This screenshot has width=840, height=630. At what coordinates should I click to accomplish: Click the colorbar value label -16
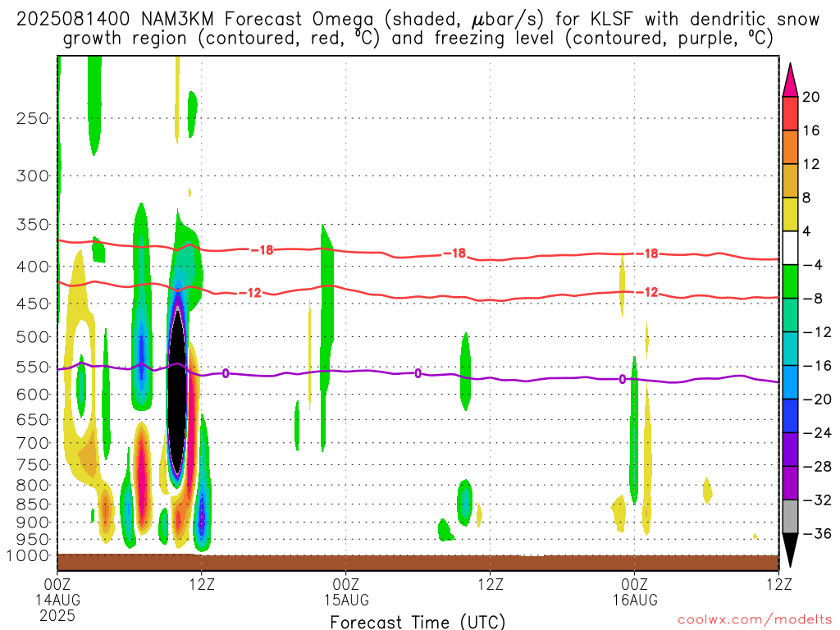817,366
